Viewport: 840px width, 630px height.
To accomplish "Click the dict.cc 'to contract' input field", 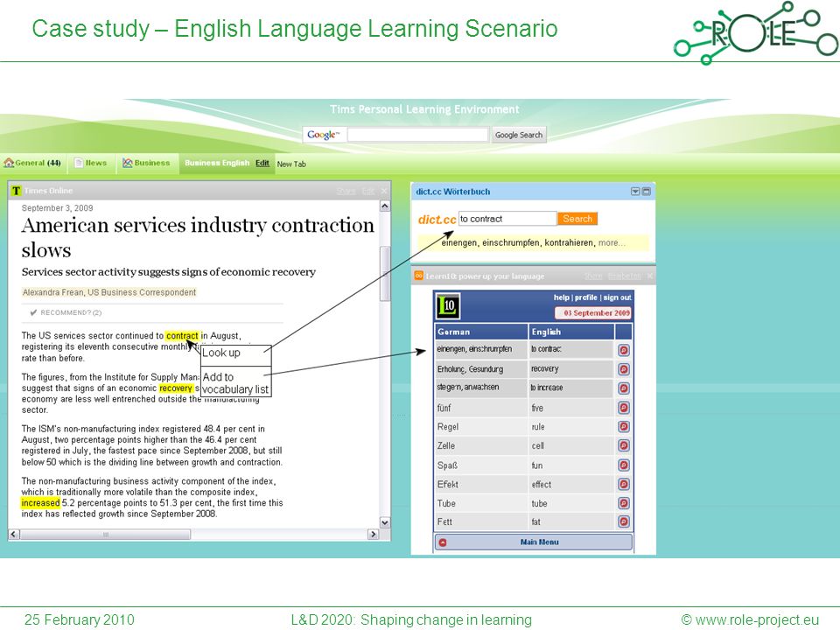I will coord(507,219).
